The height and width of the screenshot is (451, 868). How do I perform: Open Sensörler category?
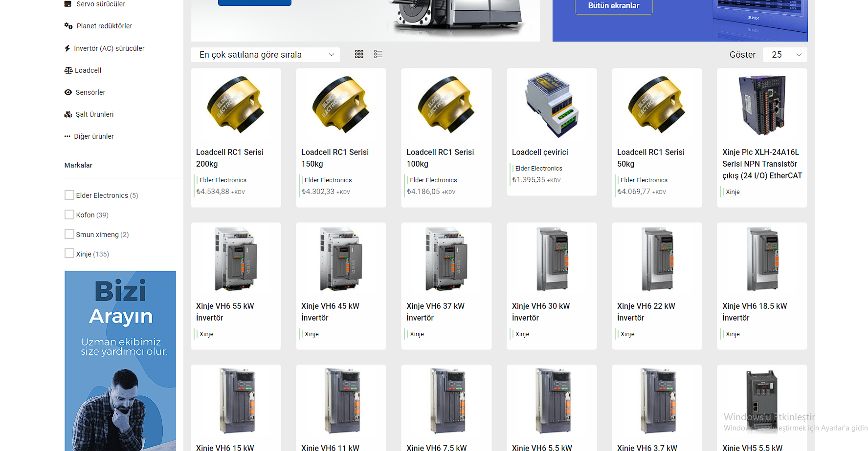coord(90,92)
